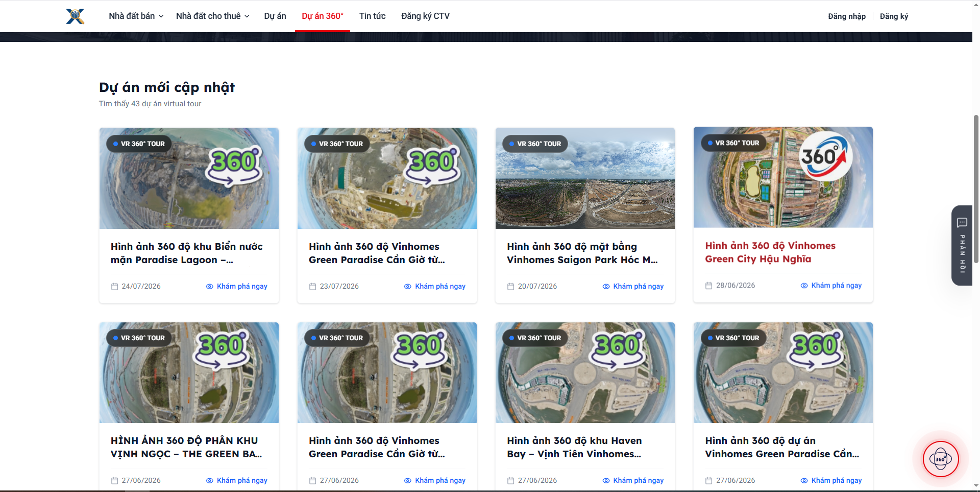This screenshot has height=492, width=980.
Task: Click the eye icon on the 20/07/2026 card
Action: tap(606, 287)
